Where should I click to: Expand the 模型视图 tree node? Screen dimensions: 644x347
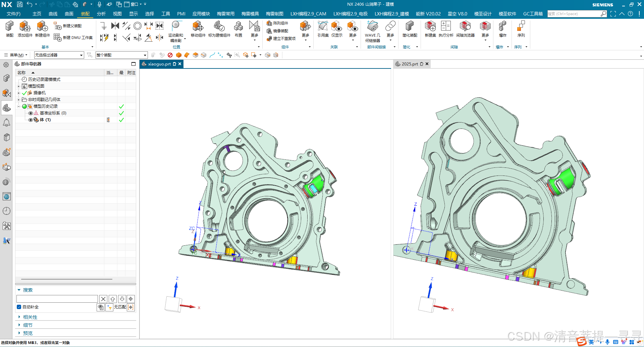19,86
